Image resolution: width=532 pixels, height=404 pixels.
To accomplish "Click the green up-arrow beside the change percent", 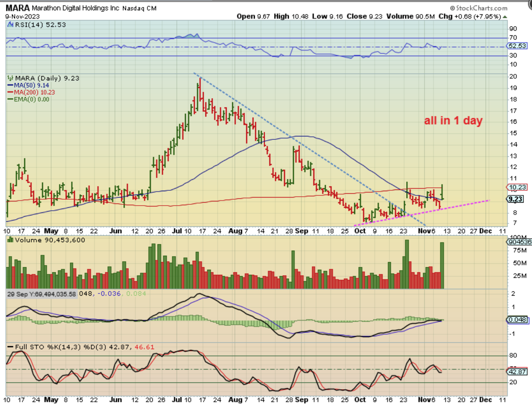I will coord(505,16).
